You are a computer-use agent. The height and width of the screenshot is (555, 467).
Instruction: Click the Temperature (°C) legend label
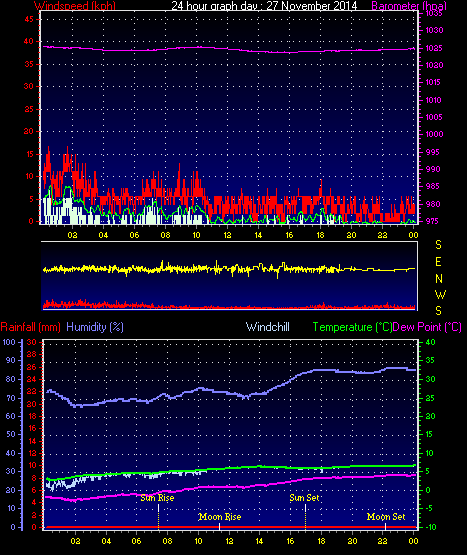tap(352, 327)
